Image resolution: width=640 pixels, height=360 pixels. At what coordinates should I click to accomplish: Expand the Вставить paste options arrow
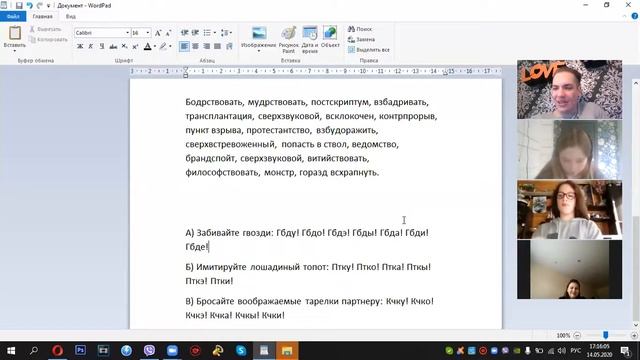click(15, 51)
